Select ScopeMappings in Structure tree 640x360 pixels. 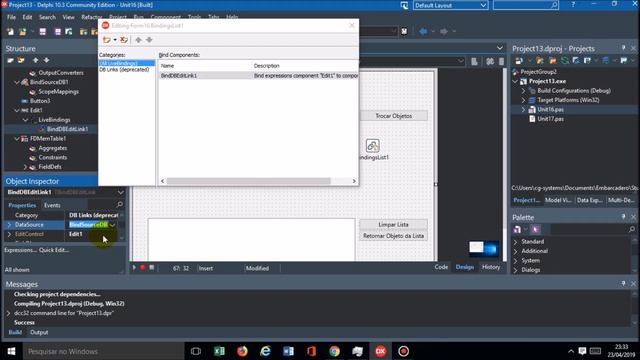click(58, 91)
